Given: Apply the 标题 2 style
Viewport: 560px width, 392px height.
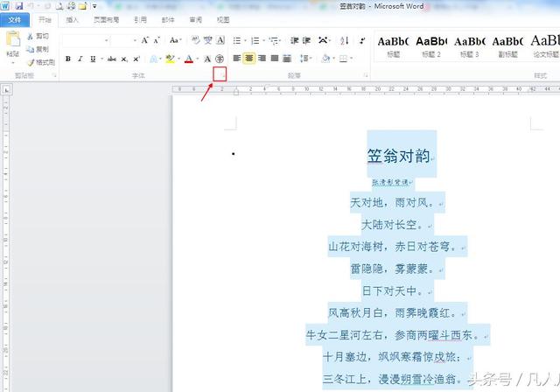Looking at the screenshot, I should pos(431,47).
